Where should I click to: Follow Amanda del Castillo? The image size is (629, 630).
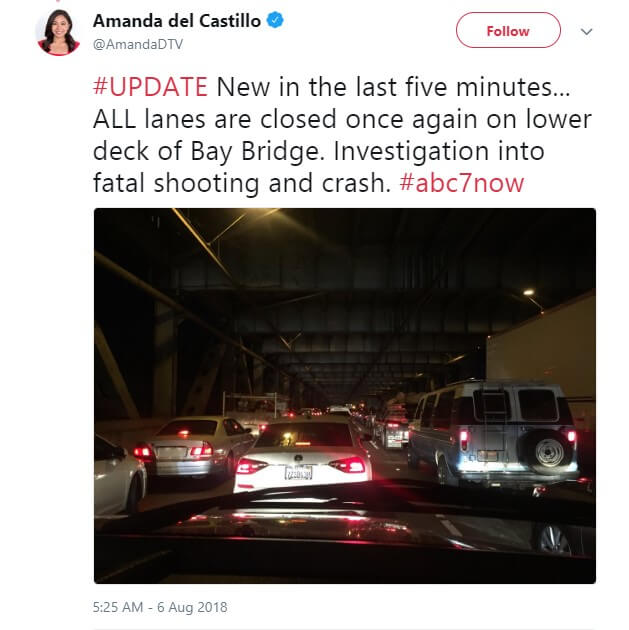click(x=508, y=30)
